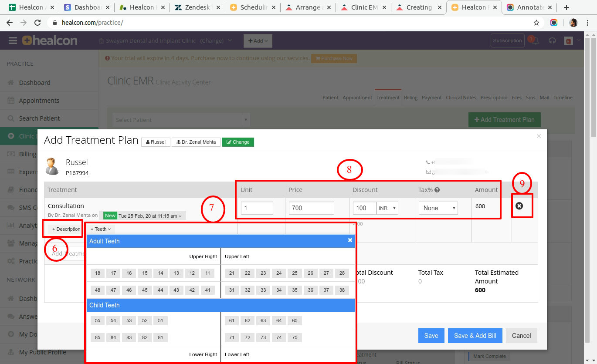This screenshot has height=364, width=597.
Task: Select child tooth number 65
Action: tap(295, 321)
